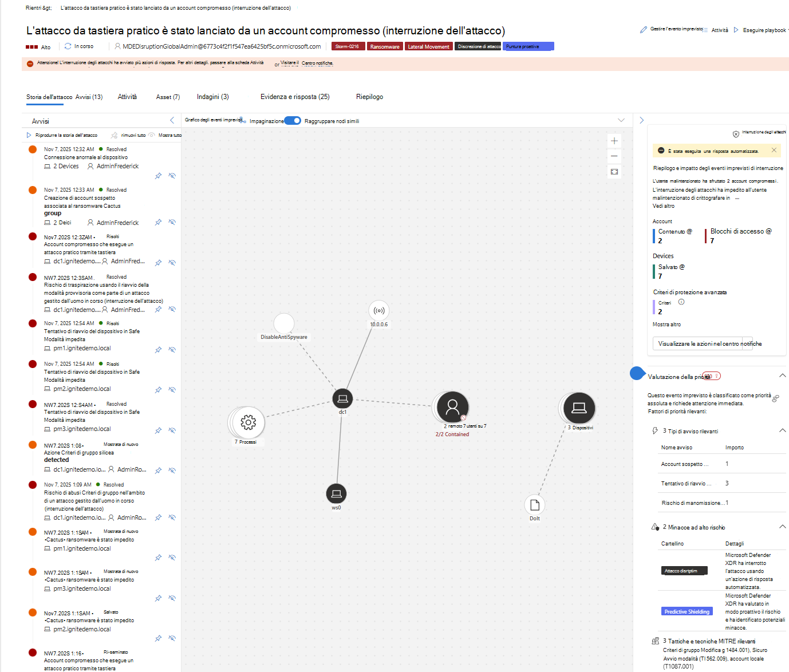
Task: Click the 10.0.0.6 network node
Action: (378, 310)
